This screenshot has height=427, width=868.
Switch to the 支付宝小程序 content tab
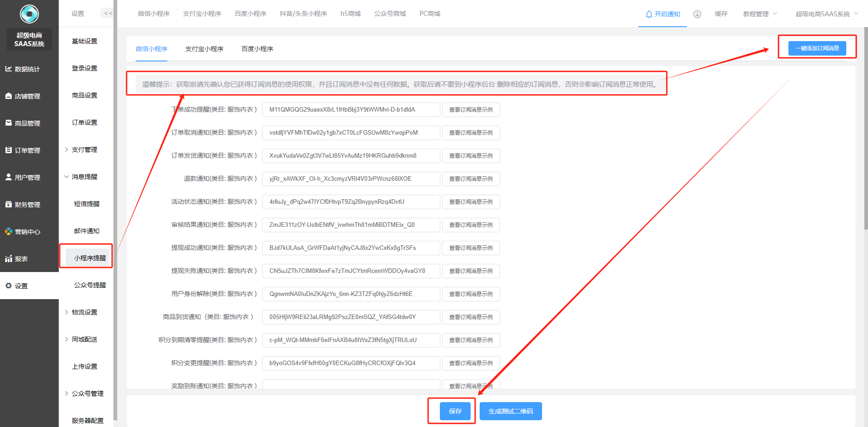(x=204, y=49)
